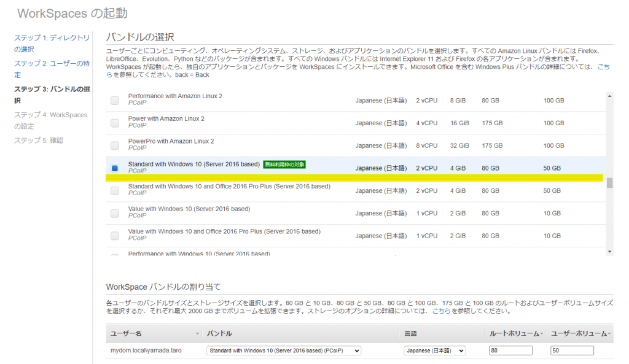Viewport: 629px width, 364px height.
Task: Open the Japanese (日本語) language dropdown
Action: (434, 350)
